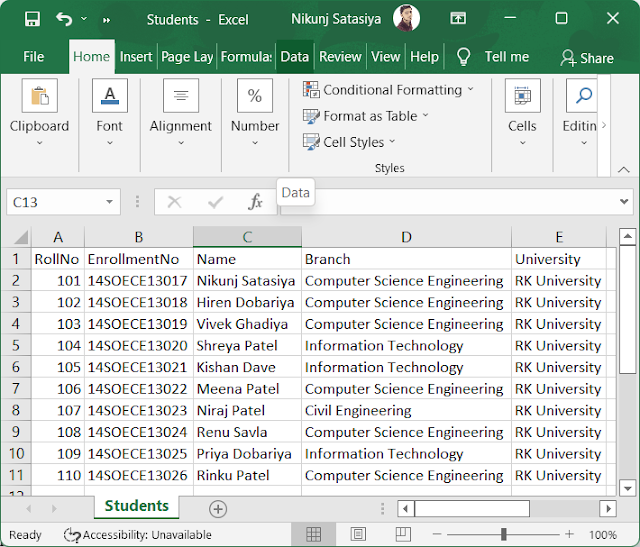Switch to Normal view icon
This screenshot has width=640, height=547.
tap(313, 534)
